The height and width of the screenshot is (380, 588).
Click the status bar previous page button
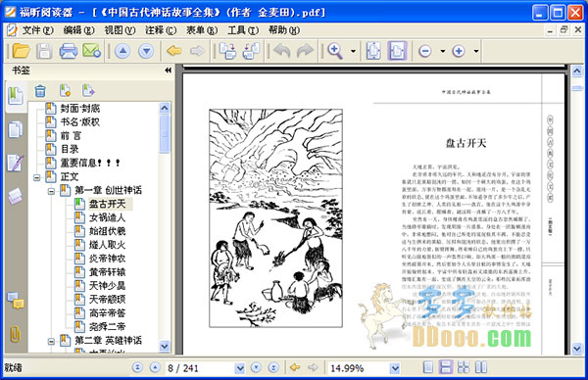tap(155, 367)
